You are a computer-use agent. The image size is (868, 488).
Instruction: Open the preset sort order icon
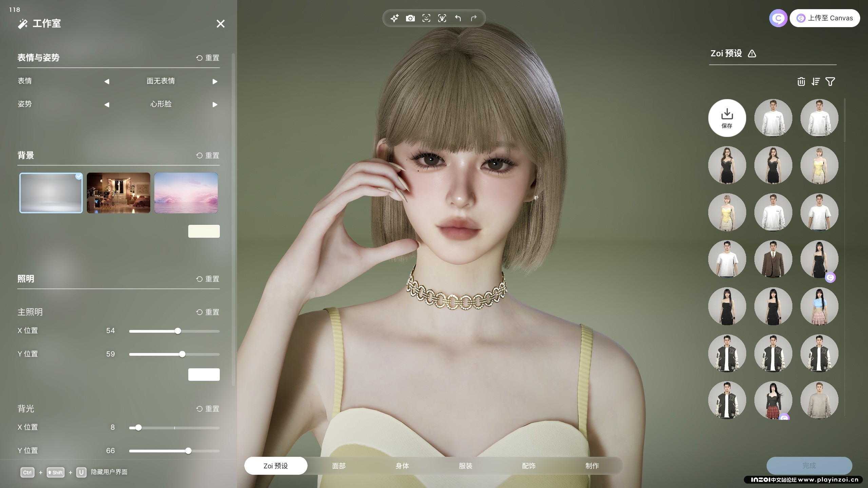pyautogui.click(x=816, y=82)
